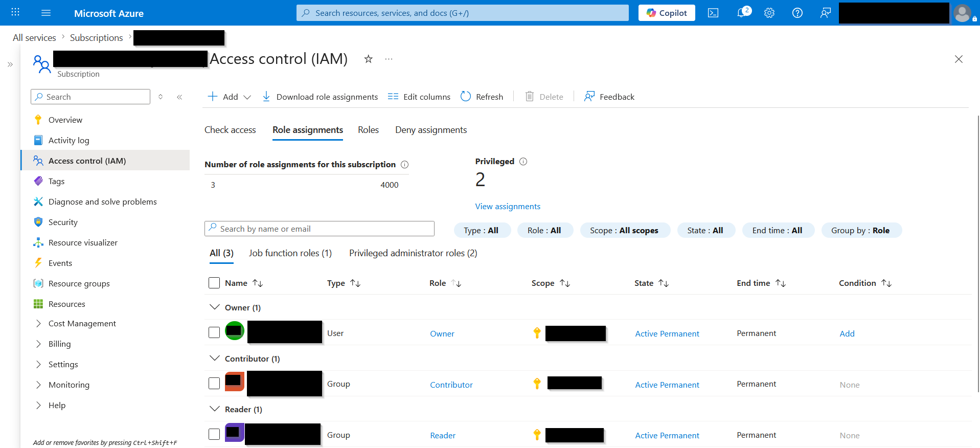Open the State : All filter

pyautogui.click(x=706, y=230)
